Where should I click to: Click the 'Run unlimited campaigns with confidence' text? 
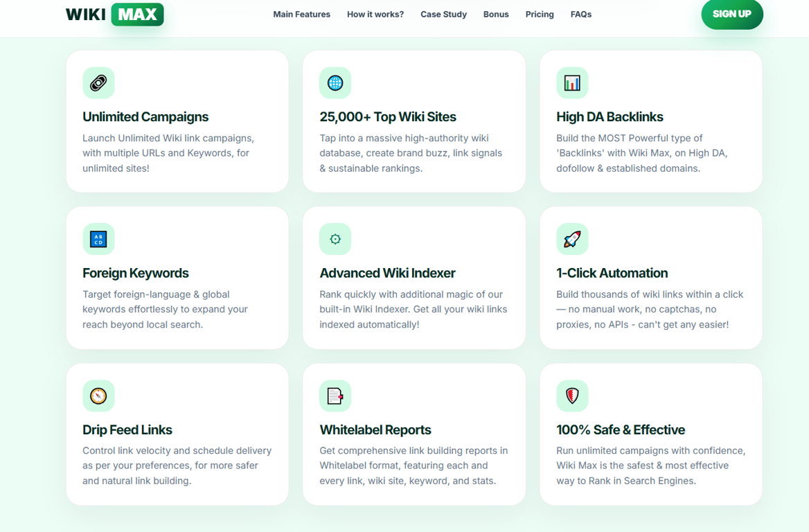pyautogui.click(x=651, y=465)
